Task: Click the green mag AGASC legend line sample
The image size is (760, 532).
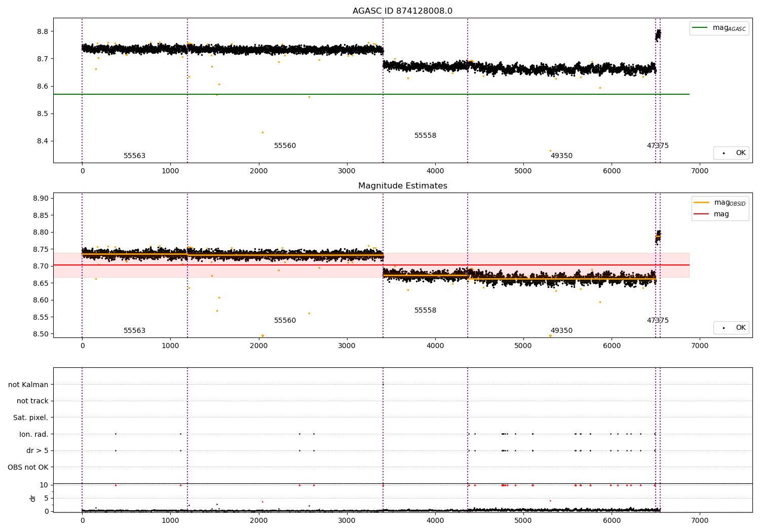Action: (700, 28)
